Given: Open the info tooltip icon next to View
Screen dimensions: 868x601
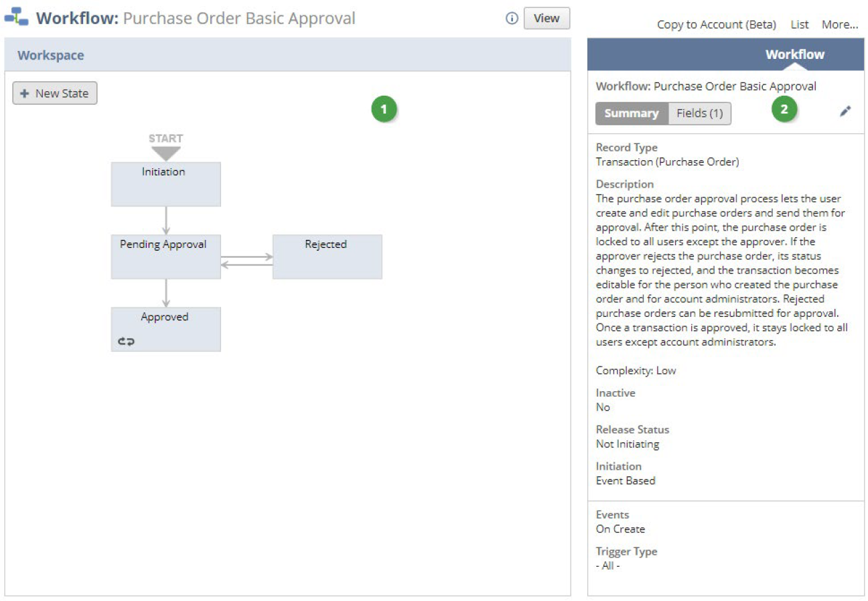Looking at the screenshot, I should click(511, 19).
